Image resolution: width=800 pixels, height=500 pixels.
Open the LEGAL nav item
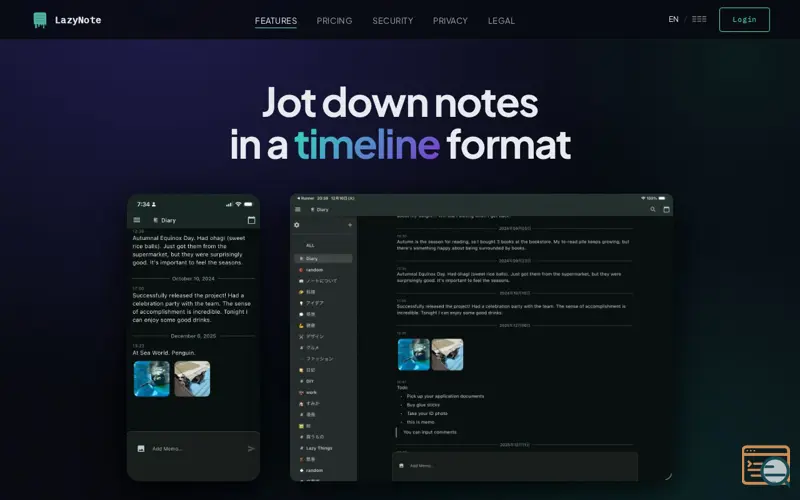click(501, 21)
